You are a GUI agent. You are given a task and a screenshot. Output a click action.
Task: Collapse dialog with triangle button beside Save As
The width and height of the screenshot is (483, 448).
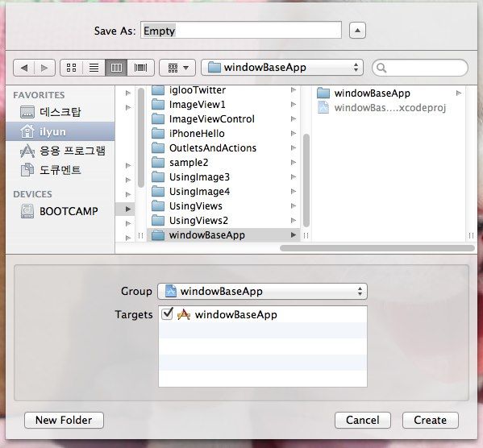point(357,31)
